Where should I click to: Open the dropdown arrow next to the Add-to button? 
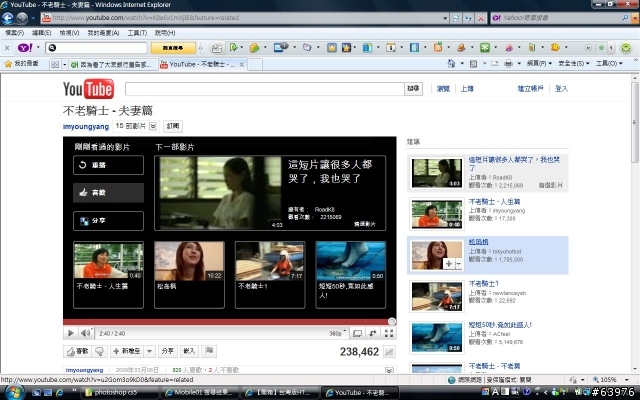pos(149,351)
